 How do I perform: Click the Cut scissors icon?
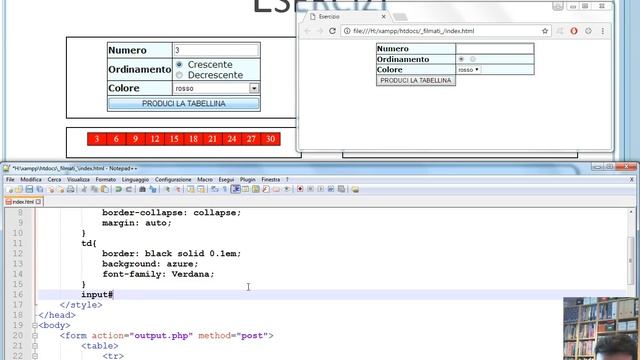(x=84, y=189)
